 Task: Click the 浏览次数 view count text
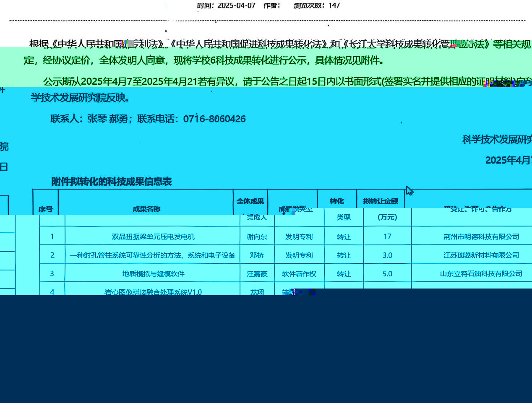click(x=317, y=5)
